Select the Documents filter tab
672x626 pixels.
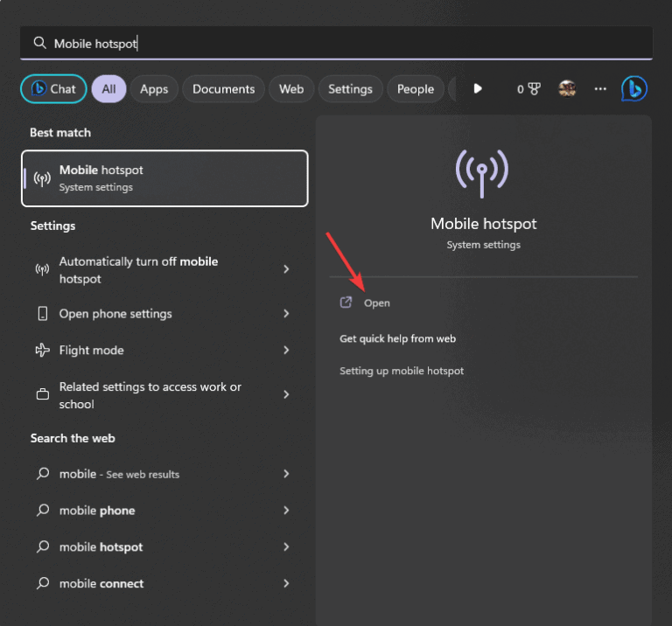click(x=223, y=88)
